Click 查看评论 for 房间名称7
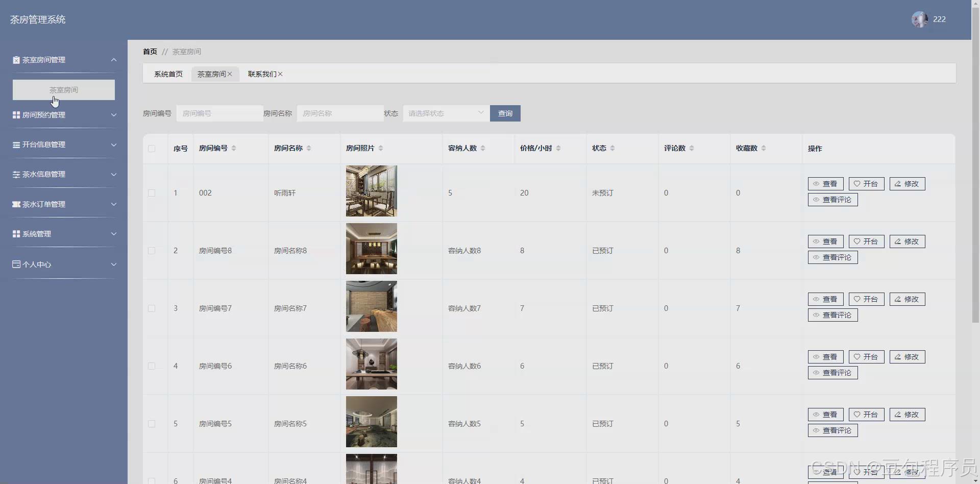The width and height of the screenshot is (980, 484). [833, 315]
